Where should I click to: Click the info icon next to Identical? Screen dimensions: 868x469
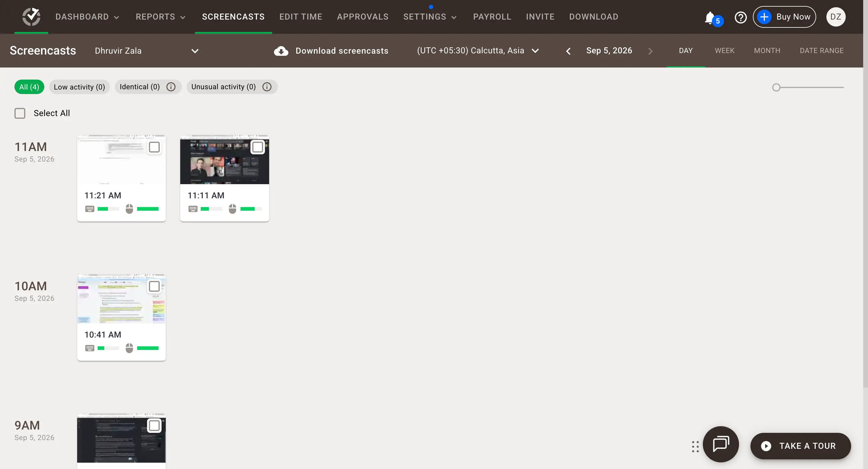[171, 87]
